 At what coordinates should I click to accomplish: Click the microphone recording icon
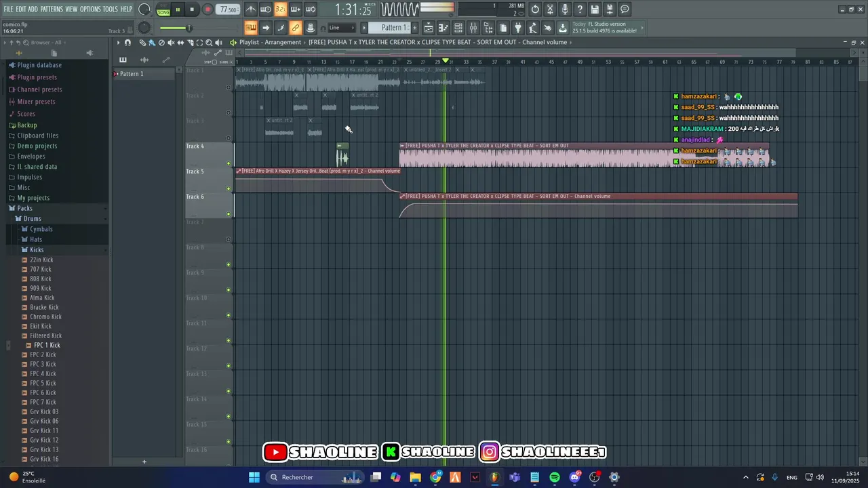pyautogui.click(x=565, y=9)
